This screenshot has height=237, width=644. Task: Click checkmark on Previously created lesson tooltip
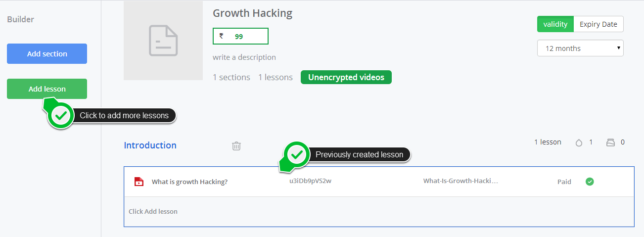[297, 154]
